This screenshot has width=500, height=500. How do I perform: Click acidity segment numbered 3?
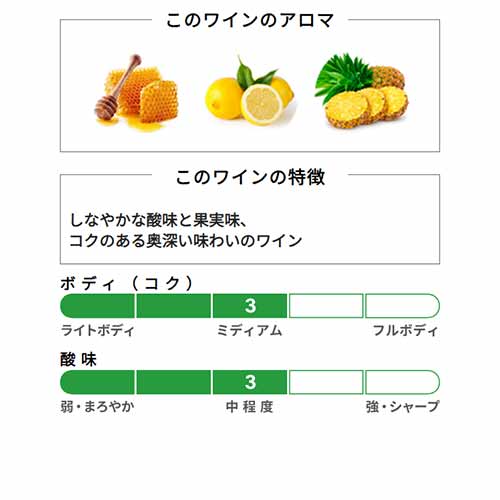(x=250, y=382)
